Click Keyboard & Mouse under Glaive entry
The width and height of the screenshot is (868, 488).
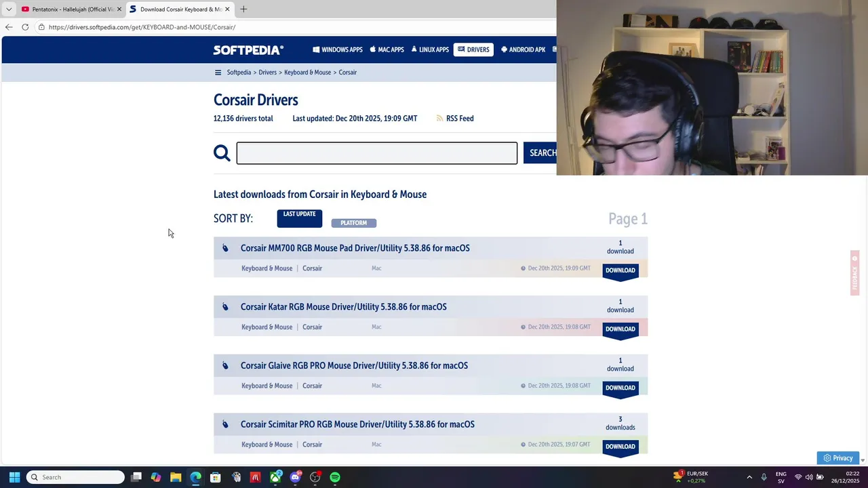pos(267,386)
